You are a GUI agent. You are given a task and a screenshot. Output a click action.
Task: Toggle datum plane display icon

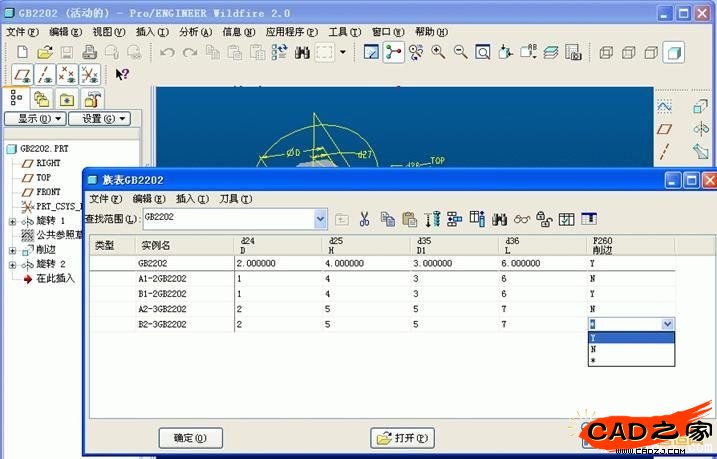click(22, 74)
